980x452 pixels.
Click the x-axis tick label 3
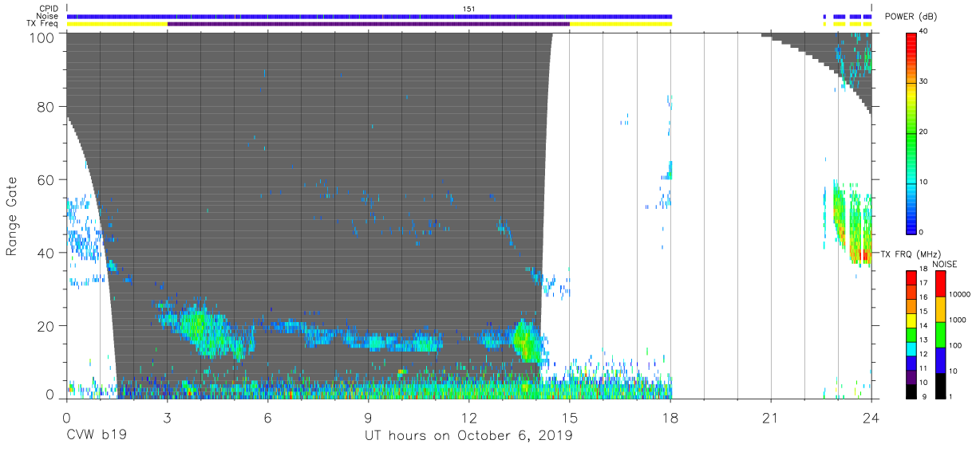167,417
